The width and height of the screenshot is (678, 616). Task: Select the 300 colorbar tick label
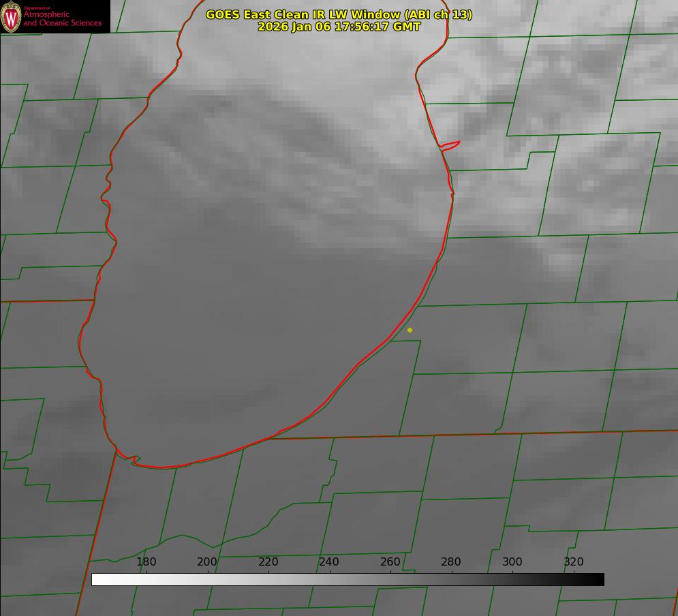[512, 562]
